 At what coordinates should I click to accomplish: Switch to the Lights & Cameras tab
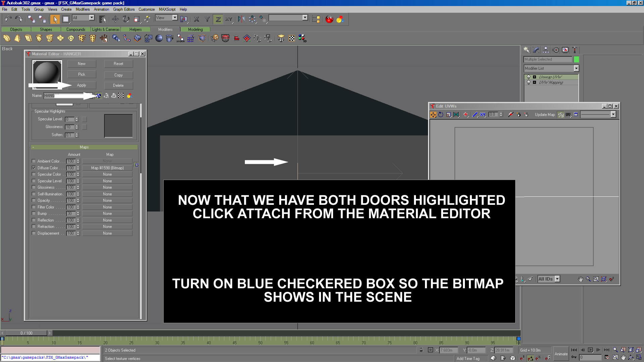[x=106, y=29]
